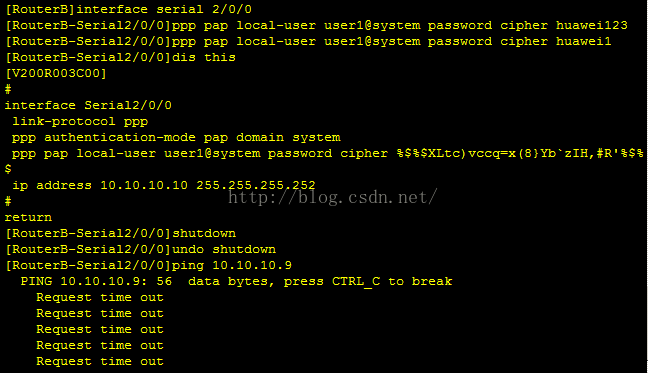This screenshot has width=648, height=373.
Task: Click the 'ping 10.10.10.9' command
Action: click(232, 265)
